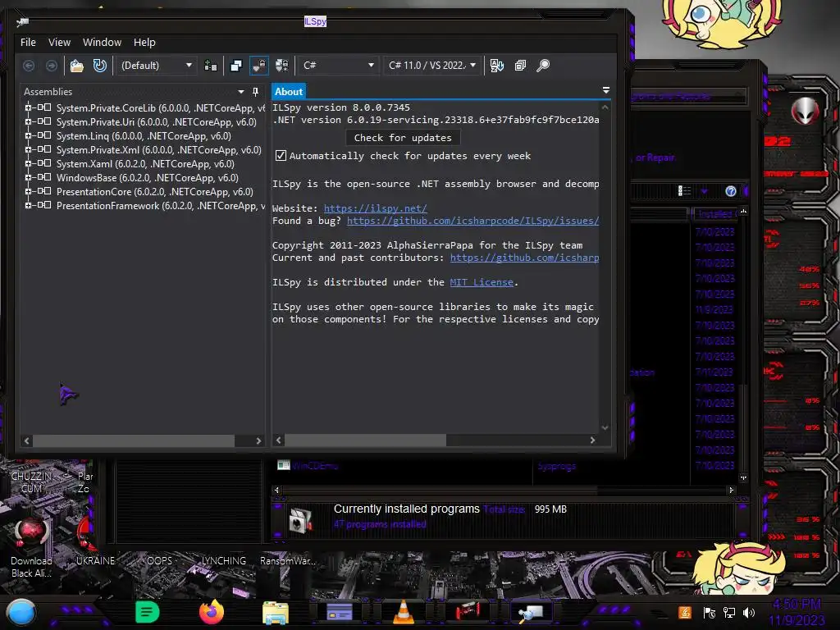The width and height of the screenshot is (840, 630).
Task: Reload all assemblies with the refresh icon
Action: tap(99, 66)
